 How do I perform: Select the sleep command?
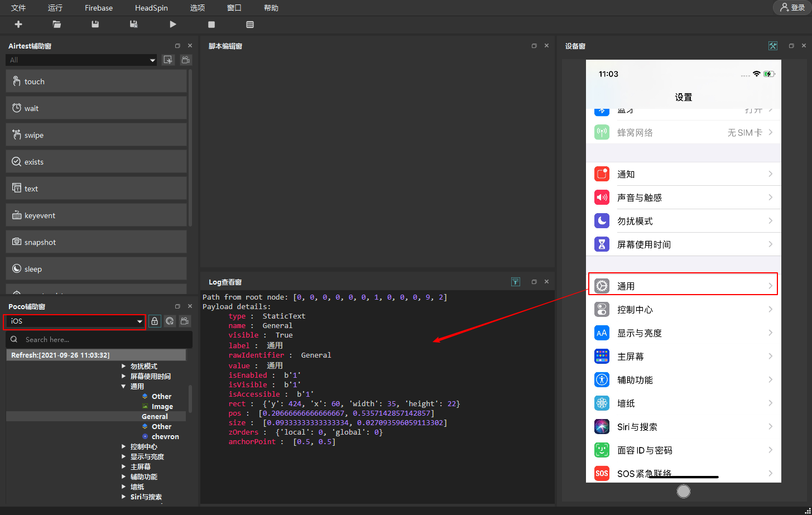(97, 269)
